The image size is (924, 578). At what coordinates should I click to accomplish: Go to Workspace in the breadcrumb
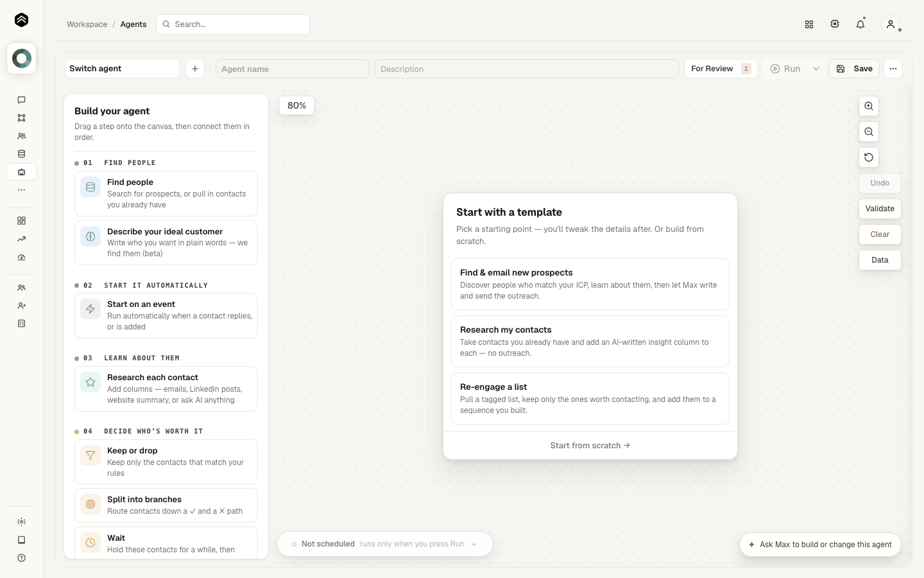[87, 24]
